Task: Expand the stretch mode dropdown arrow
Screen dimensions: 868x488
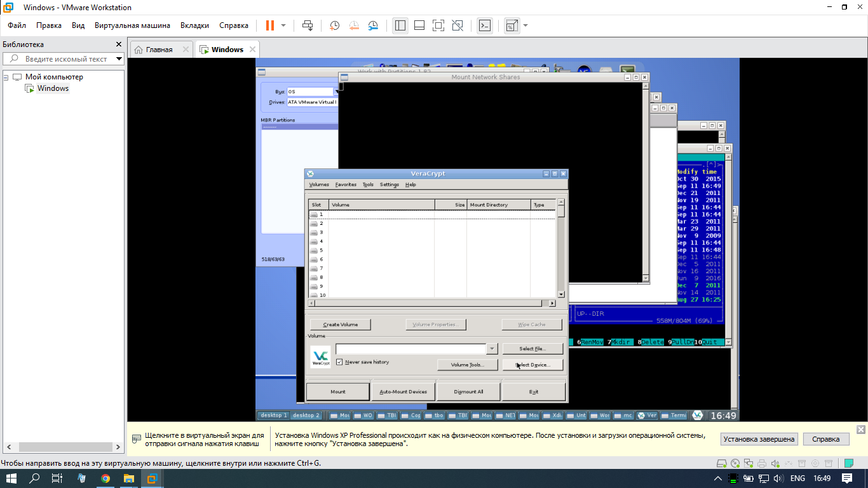Action: [526, 25]
